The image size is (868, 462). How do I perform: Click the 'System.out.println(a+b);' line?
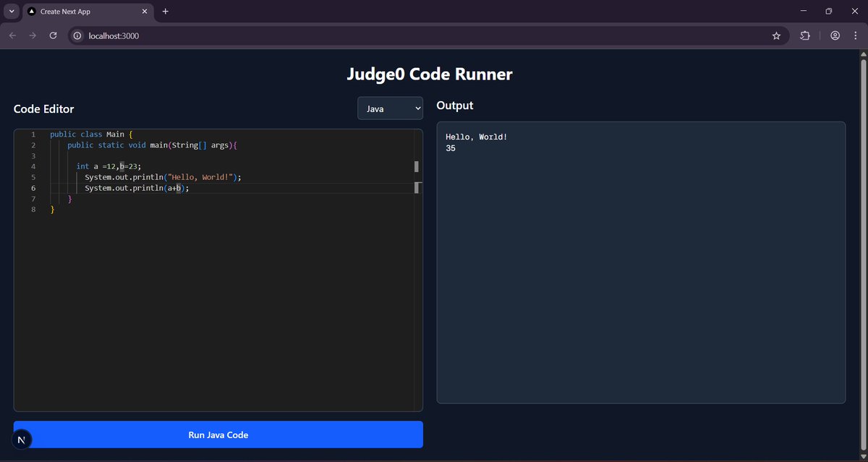137,188
